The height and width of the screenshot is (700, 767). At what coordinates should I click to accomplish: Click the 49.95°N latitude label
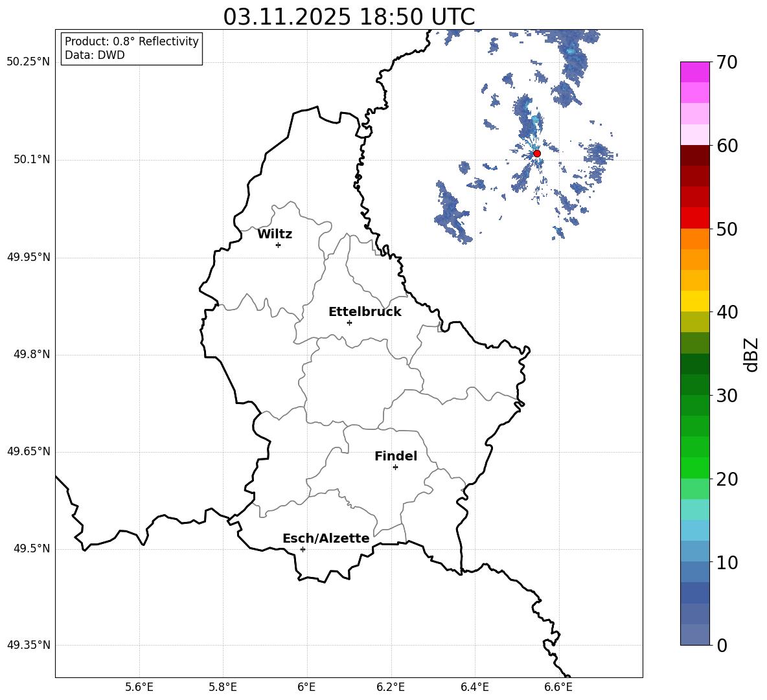pos(29,256)
